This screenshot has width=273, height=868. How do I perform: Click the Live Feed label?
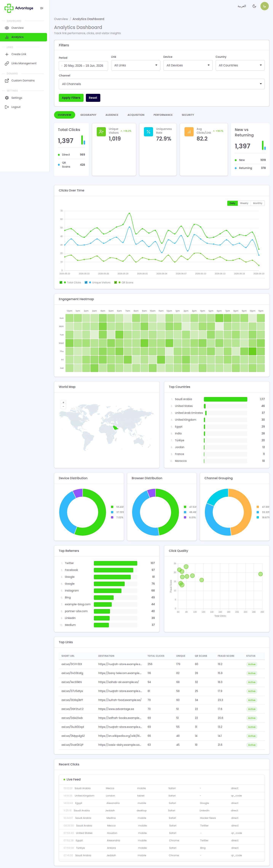[73, 779]
